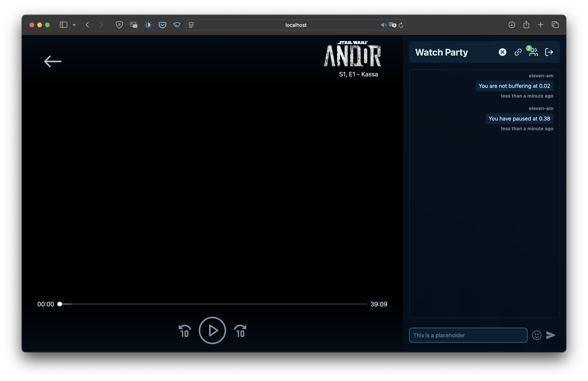Screen dimensions: 588x381
Task: Toggle the Safari sidebar
Action: point(63,25)
